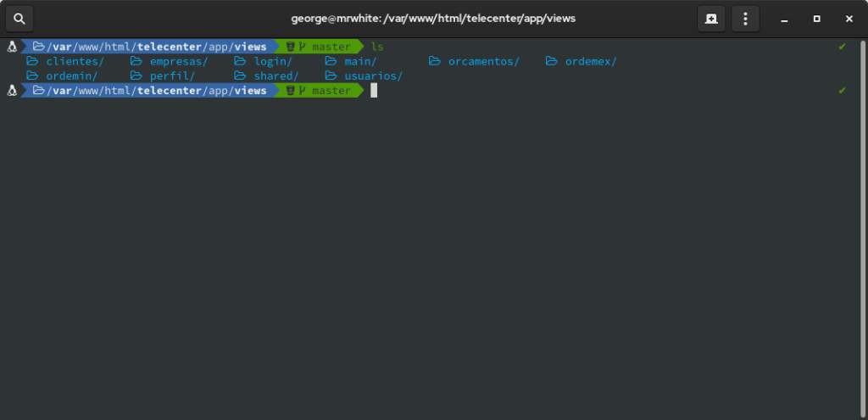Click the search magnifier icon in header bar
Image resolution: width=868 pixels, height=420 pixels.
[x=19, y=18]
